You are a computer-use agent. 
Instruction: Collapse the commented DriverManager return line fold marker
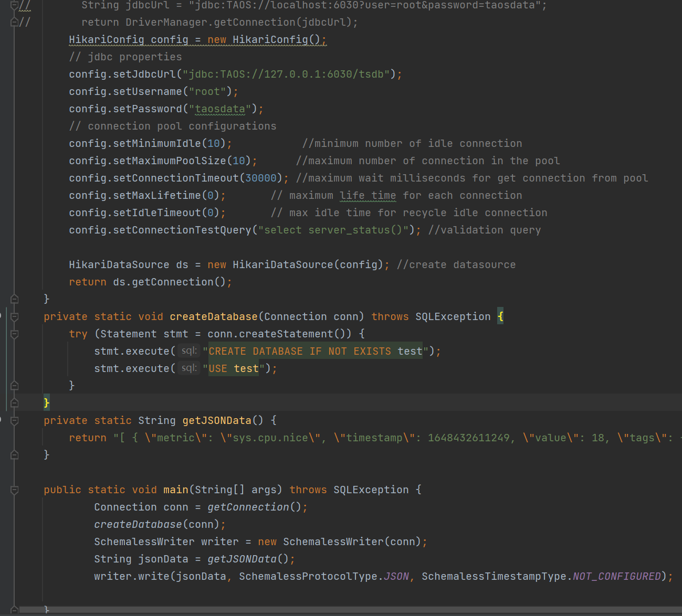pos(14,22)
